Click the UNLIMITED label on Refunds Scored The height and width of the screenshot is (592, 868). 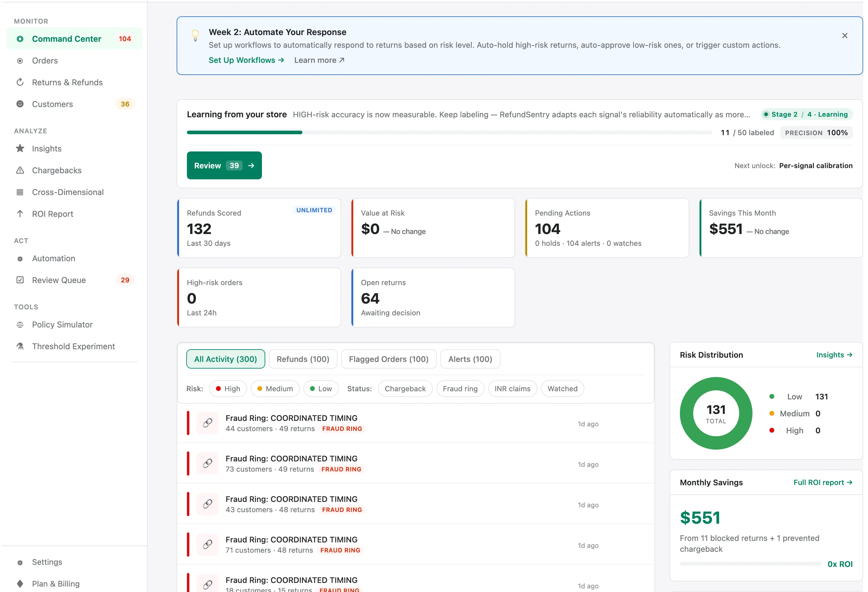point(314,210)
